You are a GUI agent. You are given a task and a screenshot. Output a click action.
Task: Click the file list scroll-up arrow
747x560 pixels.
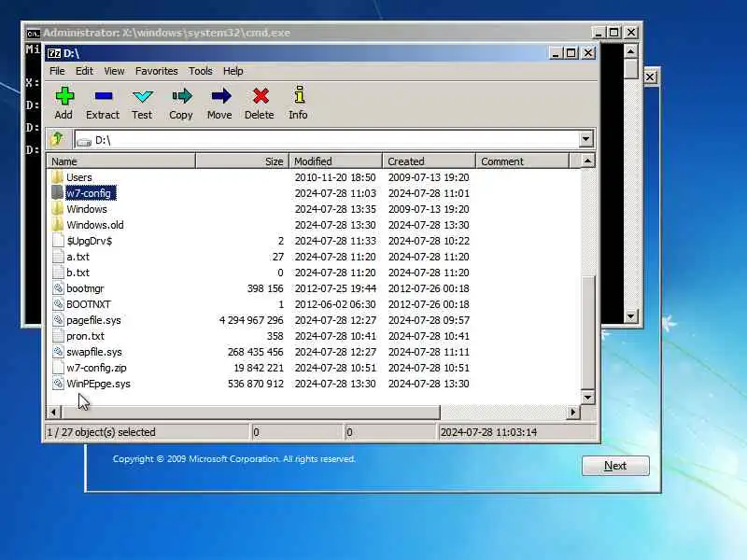click(x=588, y=161)
